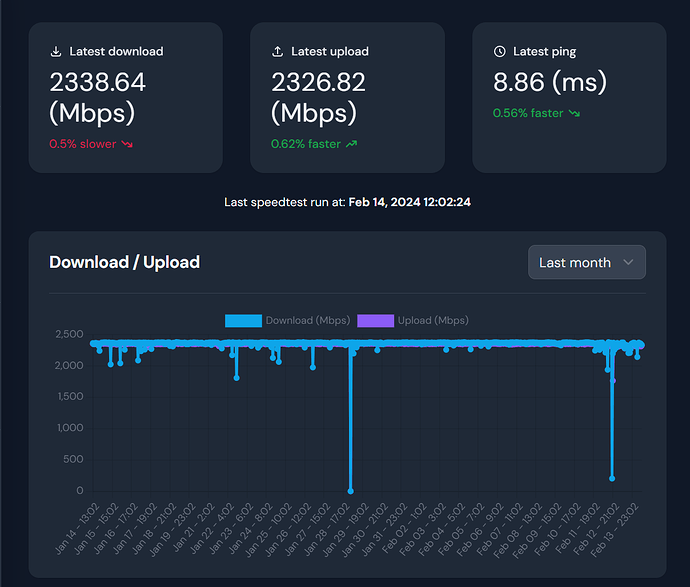Toggle the Download (Mbps) legend label
Image resolution: width=690 pixels, height=587 pixels.
[307, 321]
